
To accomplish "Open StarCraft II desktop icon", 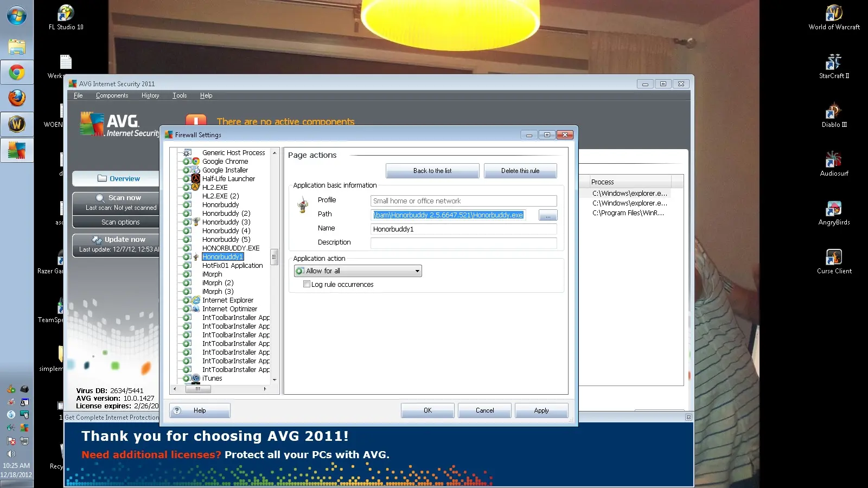I will 834,62.
